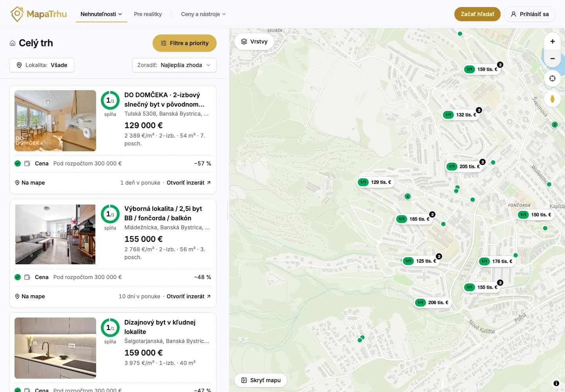565x392 pixels.
Task: Click the 185 tis. € map marker
Action: point(414,219)
